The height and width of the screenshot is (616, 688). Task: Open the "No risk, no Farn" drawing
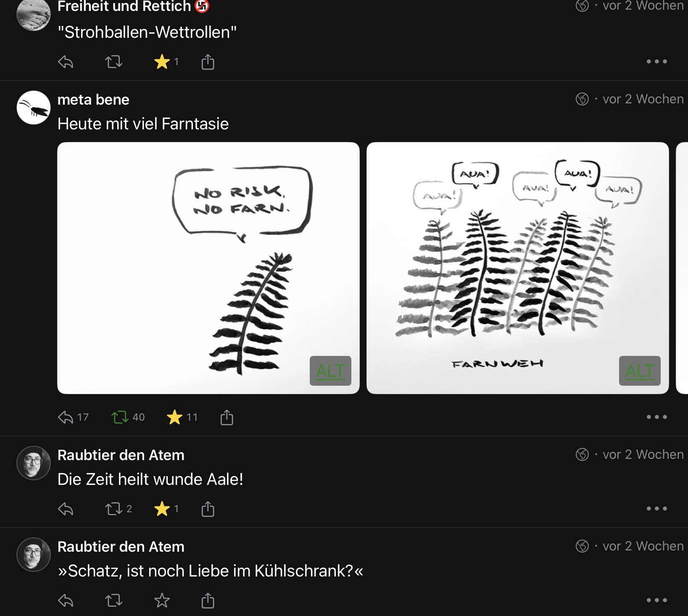click(208, 268)
